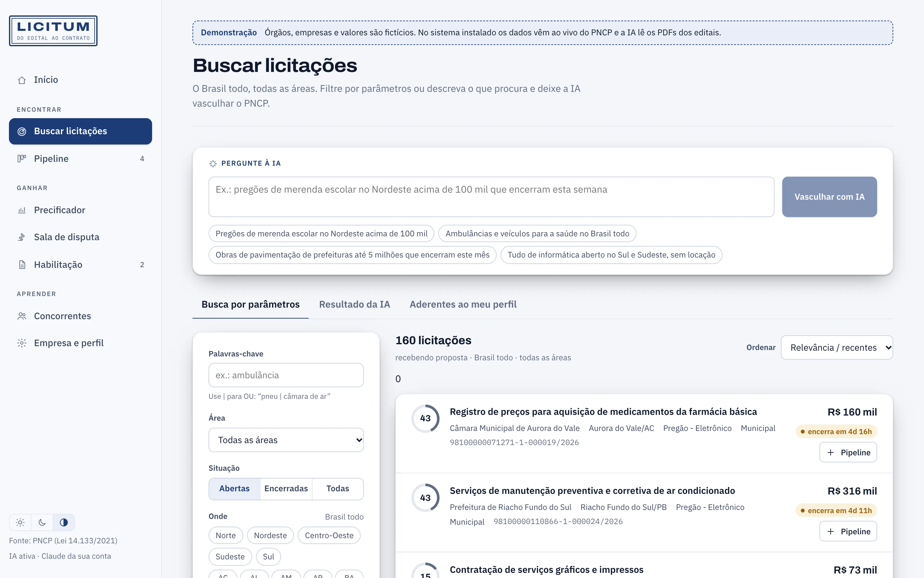Image resolution: width=924 pixels, height=578 pixels.
Task: Switch to Aderentes ao meu perfil tab
Action: pos(463,304)
